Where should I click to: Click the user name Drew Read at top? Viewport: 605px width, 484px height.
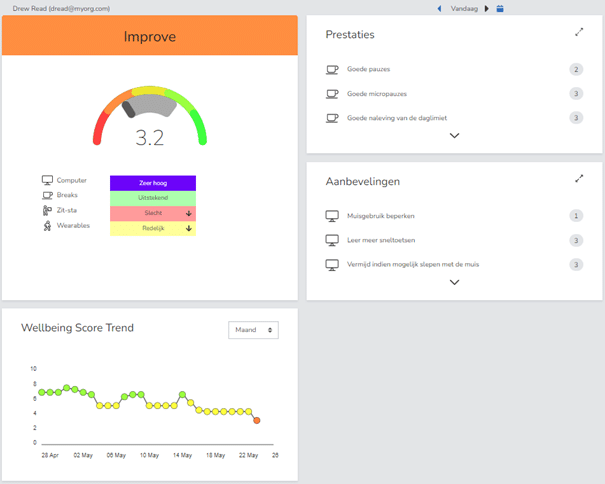click(x=61, y=8)
